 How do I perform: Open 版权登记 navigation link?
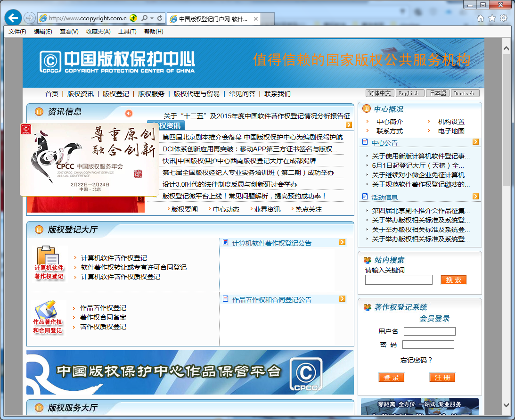116,94
